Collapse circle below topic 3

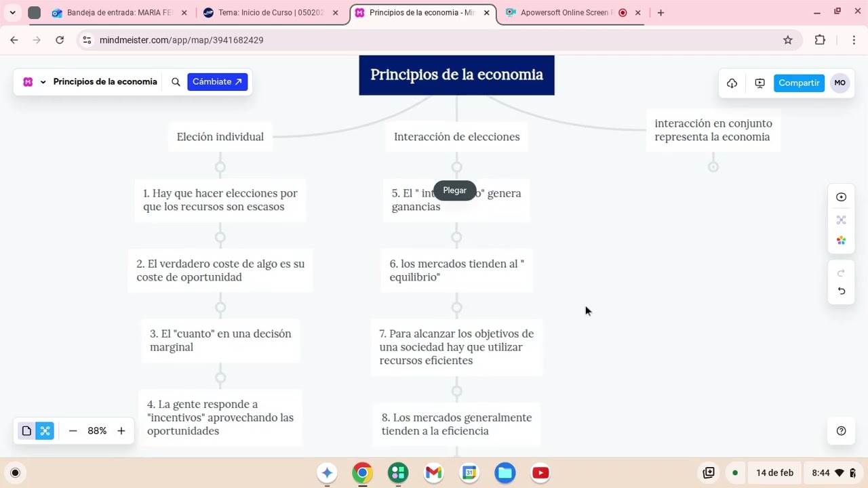(220, 378)
